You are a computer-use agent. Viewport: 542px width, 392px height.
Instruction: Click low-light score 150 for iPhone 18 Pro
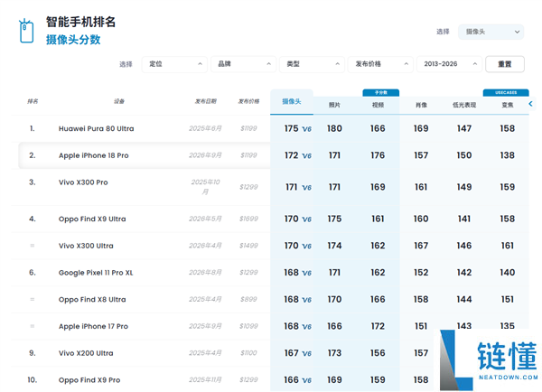(x=464, y=155)
